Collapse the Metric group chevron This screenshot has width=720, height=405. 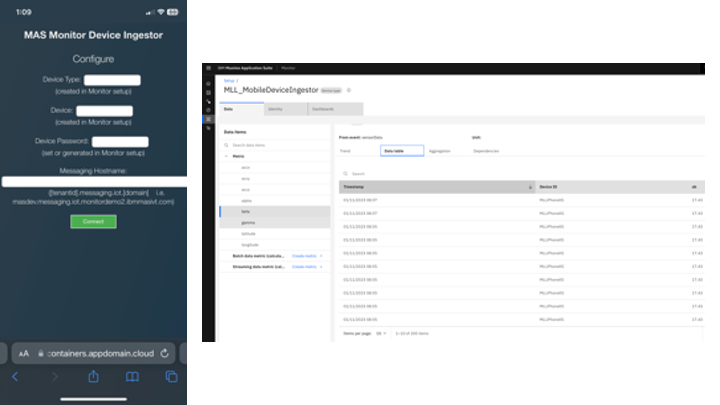[x=226, y=156]
